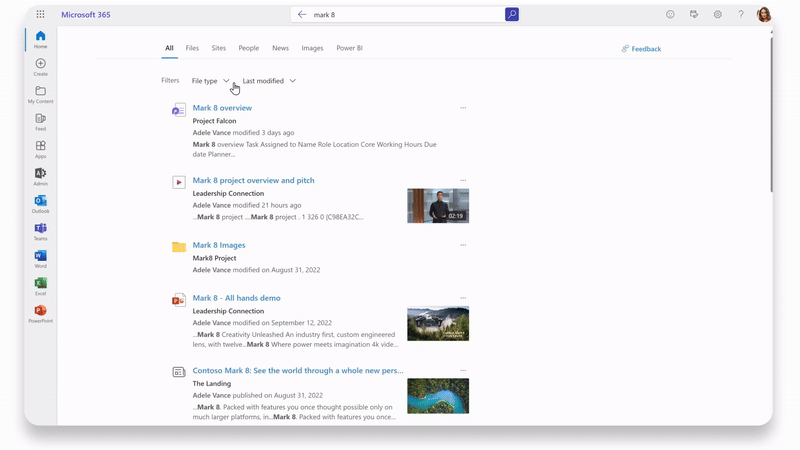Click the page vertical scrollbar
800x450 pixels.
pyautogui.click(x=771, y=114)
